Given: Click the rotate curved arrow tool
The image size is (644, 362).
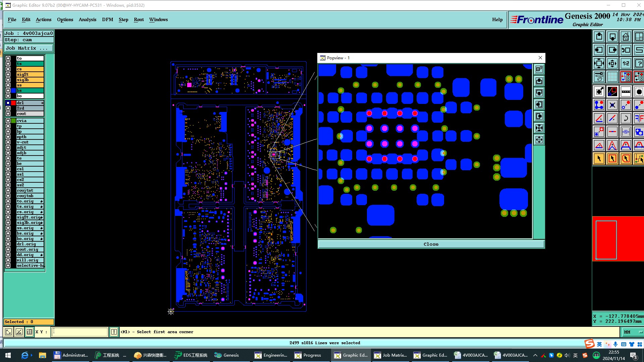Looking at the screenshot, I should coord(626,118).
